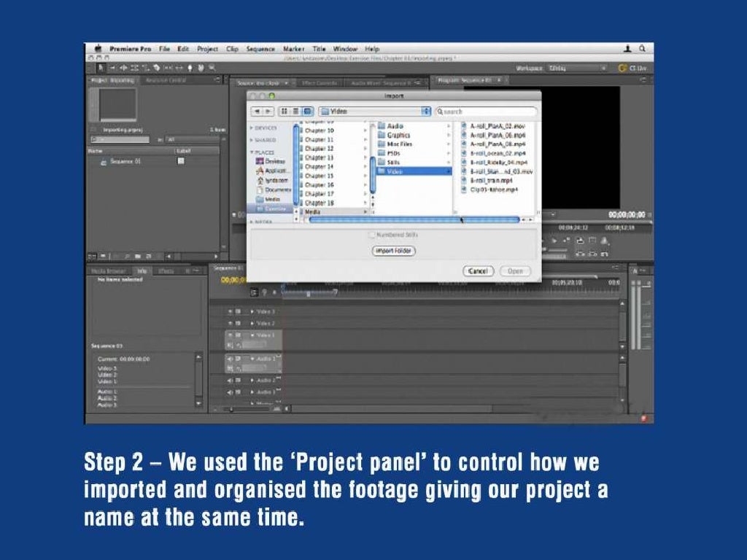Viewport: 747px width, 560px height.
Task: Click the Open button in Import dialog
Action: [x=515, y=271]
